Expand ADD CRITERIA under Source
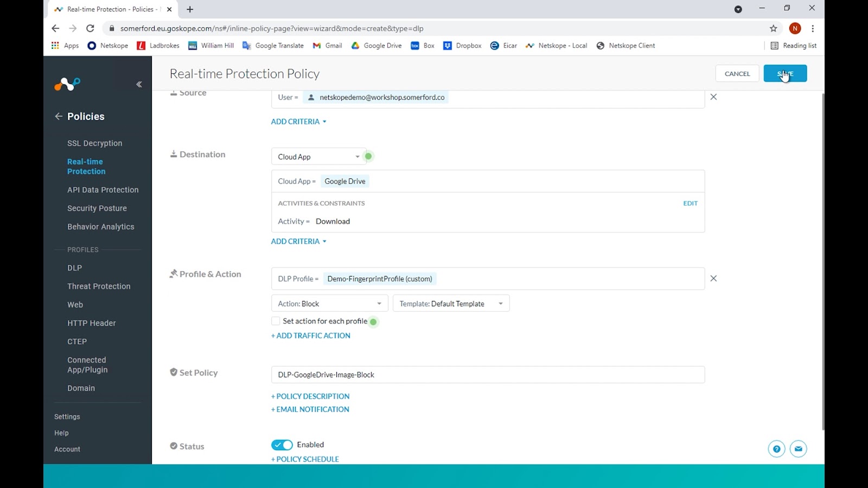 click(x=298, y=121)
